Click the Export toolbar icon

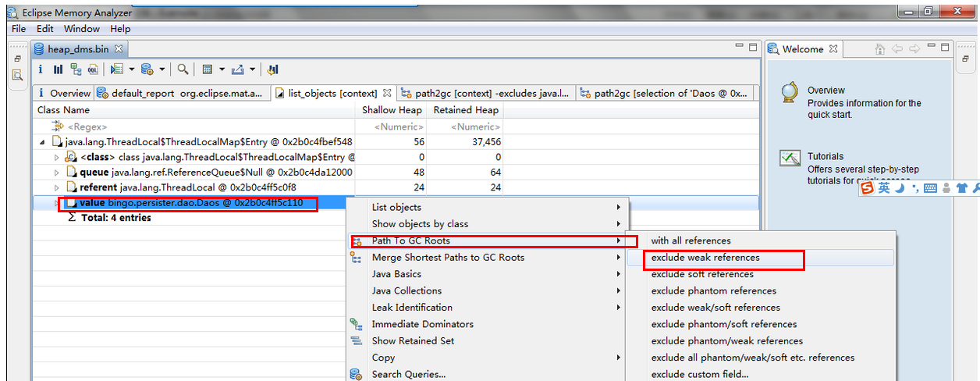click(238, 69)
